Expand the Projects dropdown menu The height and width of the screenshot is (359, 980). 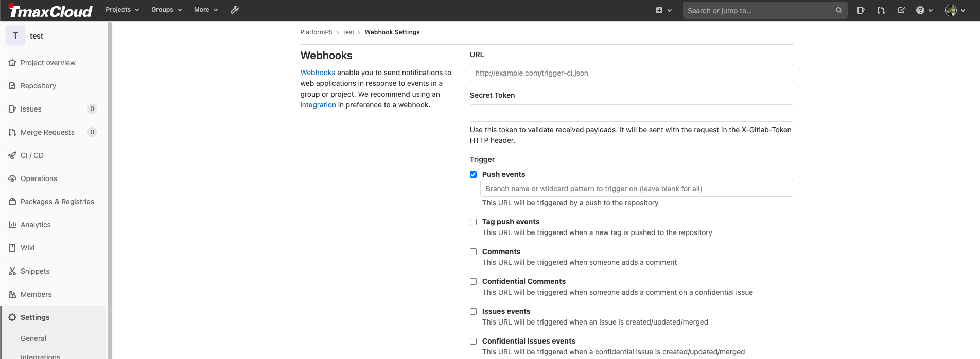tap(122, 10)
